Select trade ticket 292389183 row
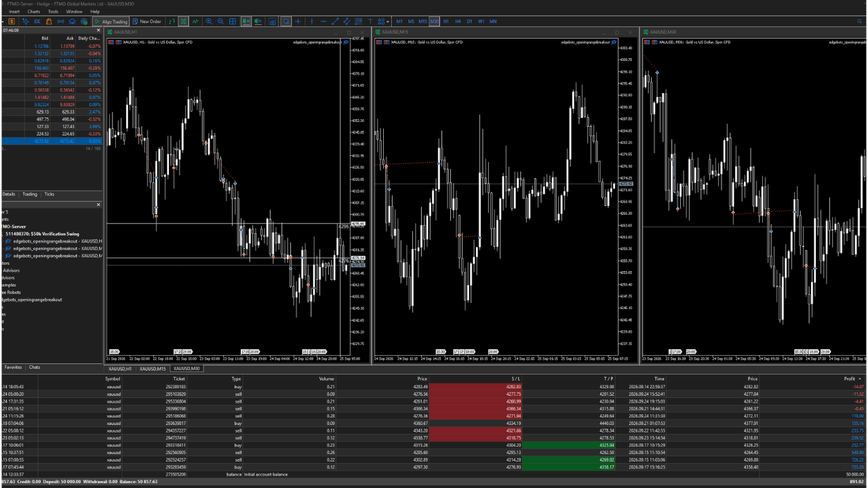 coord(434,386)
